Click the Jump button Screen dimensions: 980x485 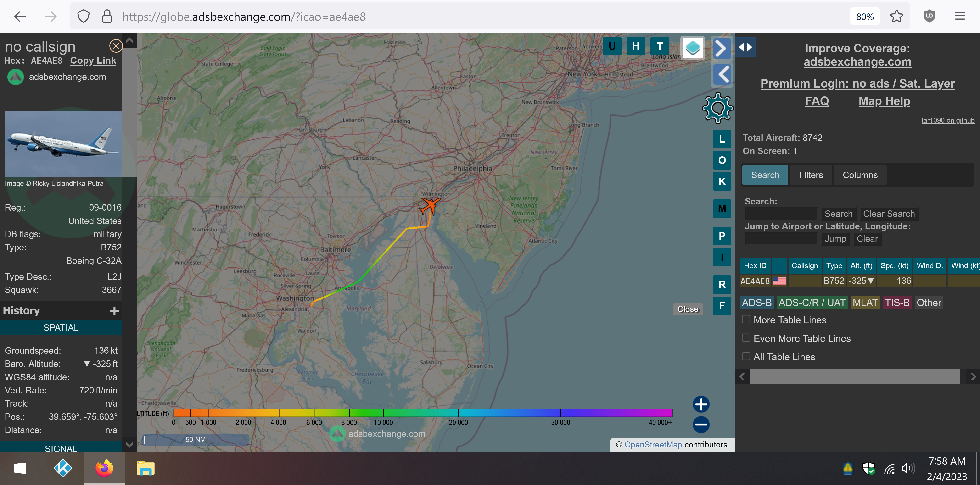point(835,239)
